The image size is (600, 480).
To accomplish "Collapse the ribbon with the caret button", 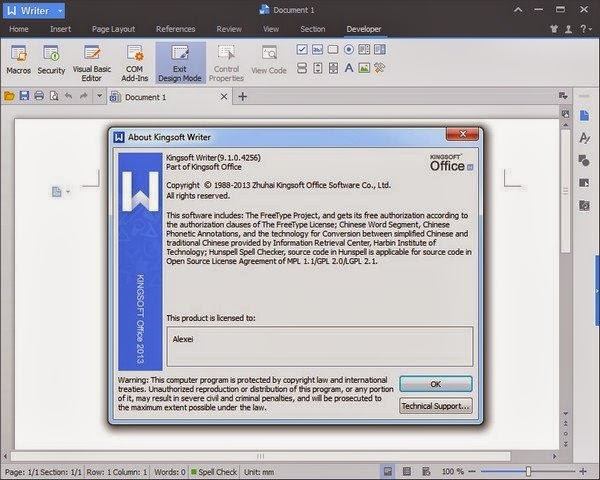I will (x=518, y=10).
